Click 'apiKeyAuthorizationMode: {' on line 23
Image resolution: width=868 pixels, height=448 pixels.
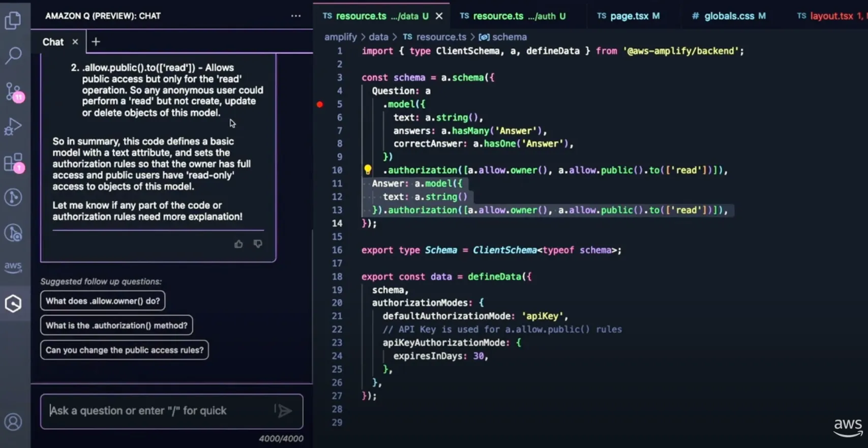[452, 343]
